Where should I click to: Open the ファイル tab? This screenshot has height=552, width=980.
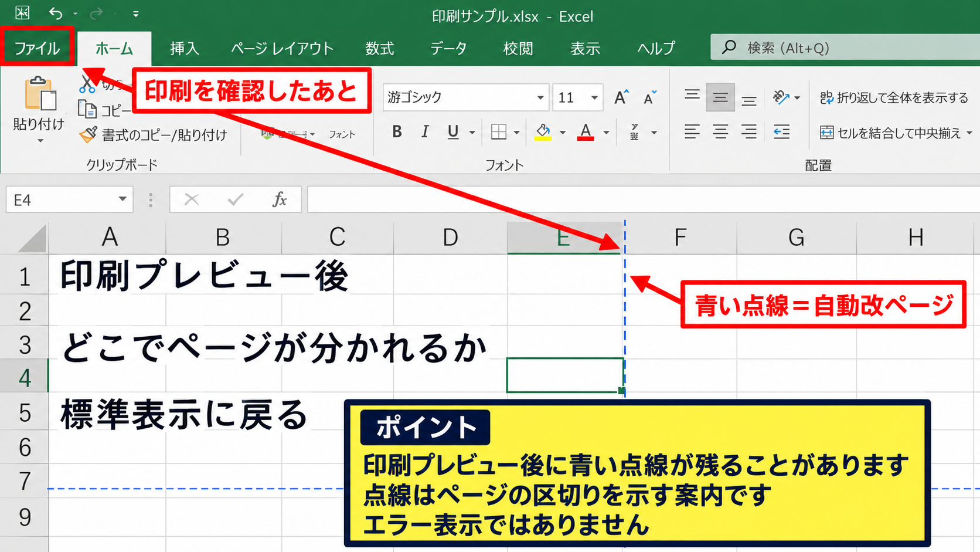pyautogui.click(x=38, y=48)
